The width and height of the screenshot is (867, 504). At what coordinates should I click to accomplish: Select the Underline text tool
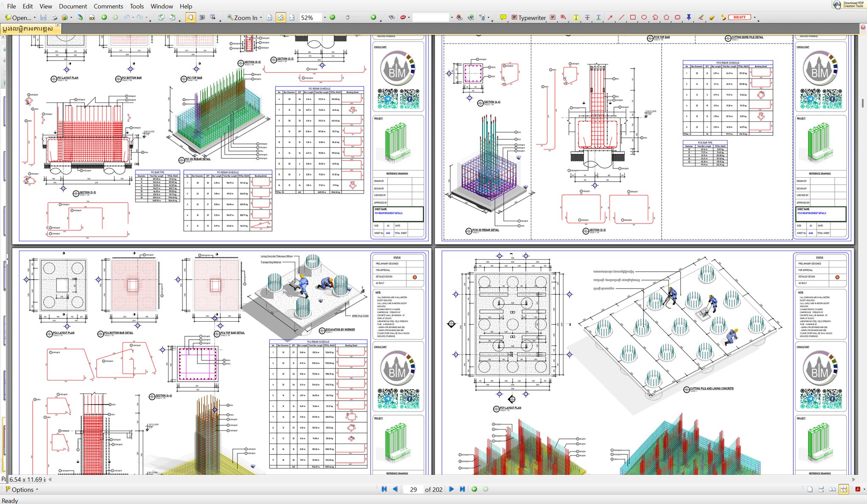(598, 17)
